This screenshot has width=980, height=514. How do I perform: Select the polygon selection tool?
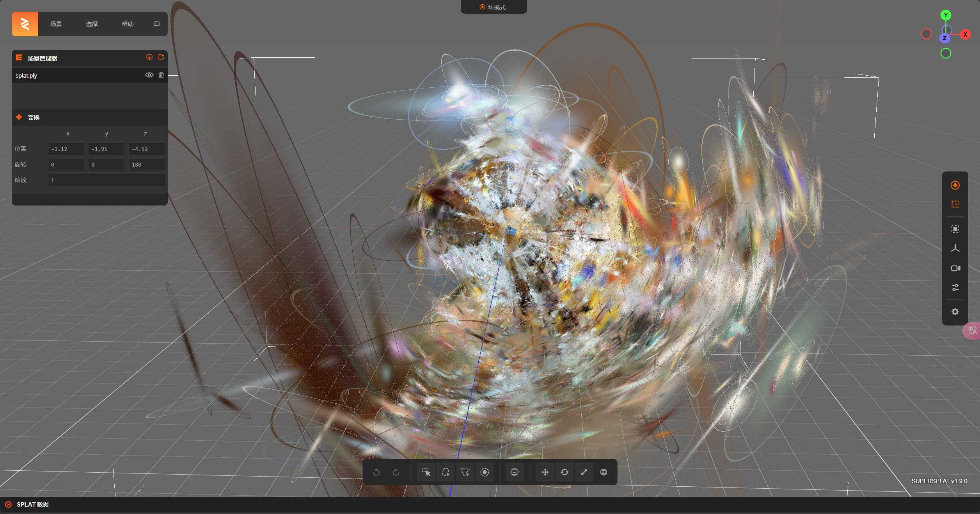pyautogui.click(x=465, y=472)
